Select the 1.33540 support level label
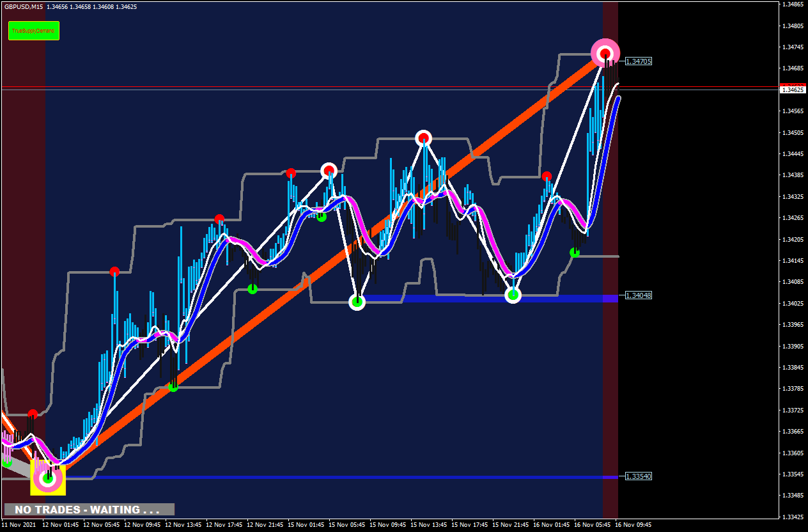This screenshot has height=532, width=808. [x=639, y=476]
